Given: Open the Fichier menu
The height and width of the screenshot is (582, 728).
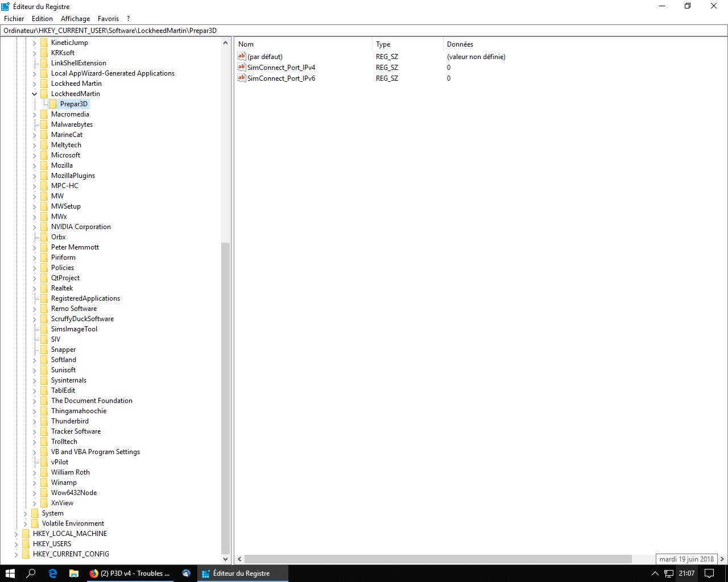Looking at the screenshot, I should click(x=14, y=19).
